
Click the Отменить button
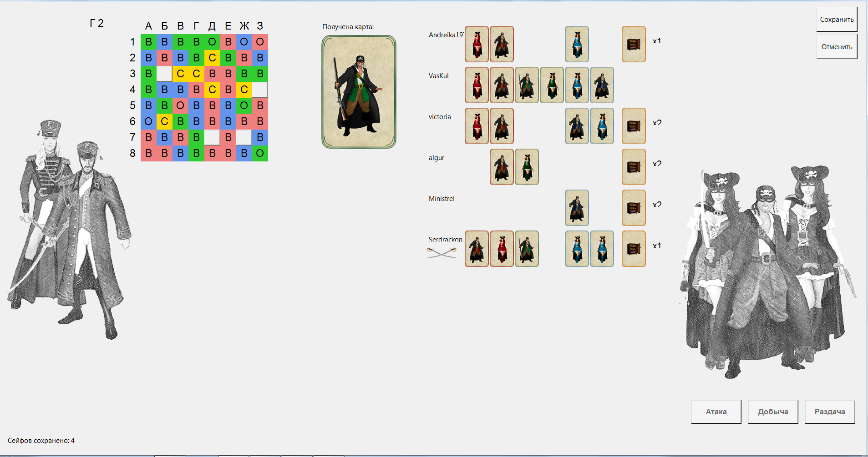[x=837, y=47]
